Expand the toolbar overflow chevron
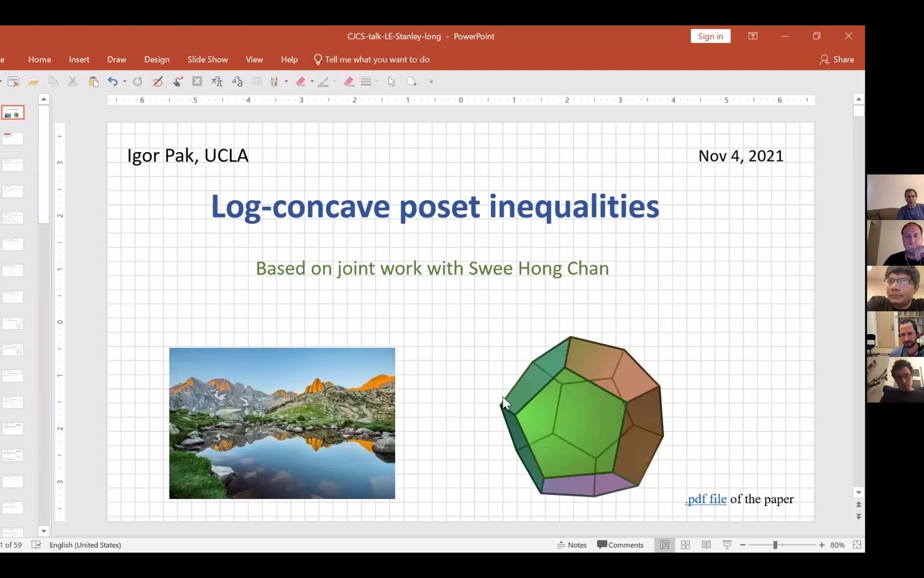Screen dimensions: 924x578 coord(432,81)
